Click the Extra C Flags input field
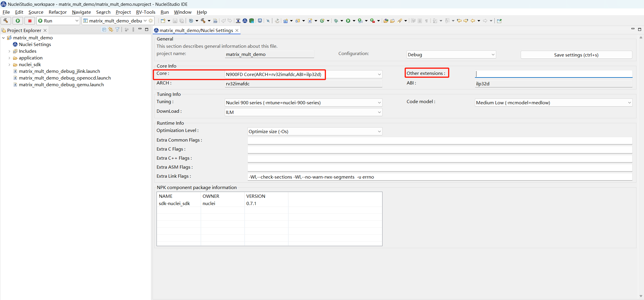 click(440, 149)
